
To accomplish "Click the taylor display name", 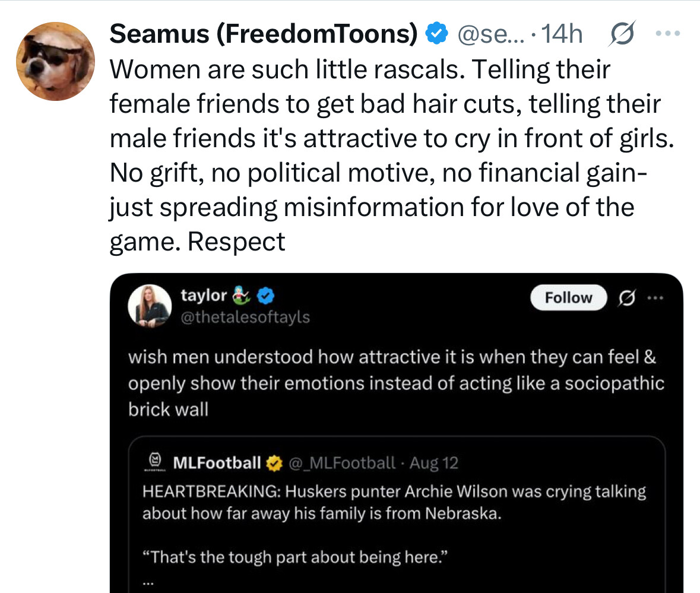I will tap(204, 296).
